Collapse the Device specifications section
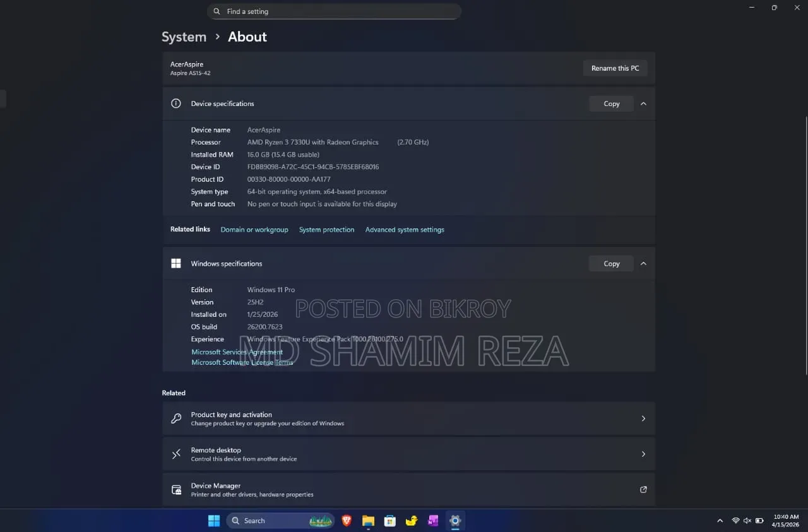Image resolution: width=808 pixels, height=532 pixels. pyautogui.click(x=643, y=103)
